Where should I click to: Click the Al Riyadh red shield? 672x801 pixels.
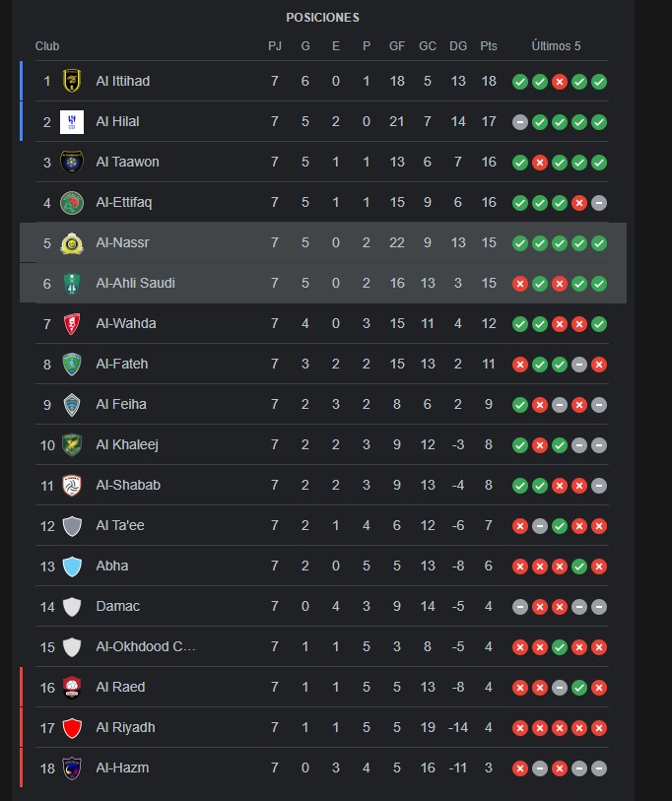tap(72, 727)
